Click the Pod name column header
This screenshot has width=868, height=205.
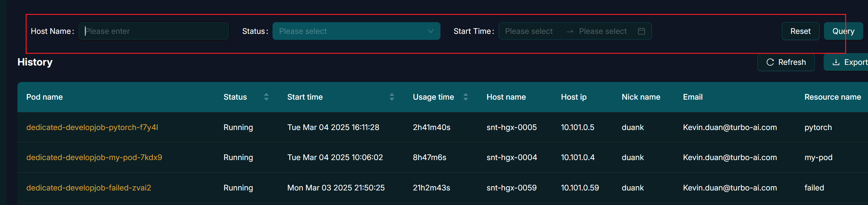coord(44,97)
